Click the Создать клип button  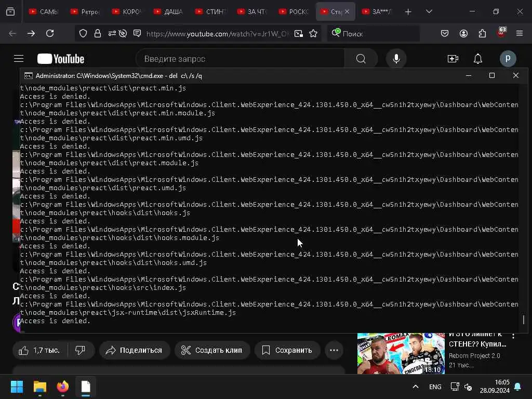[x=212, y=350]
